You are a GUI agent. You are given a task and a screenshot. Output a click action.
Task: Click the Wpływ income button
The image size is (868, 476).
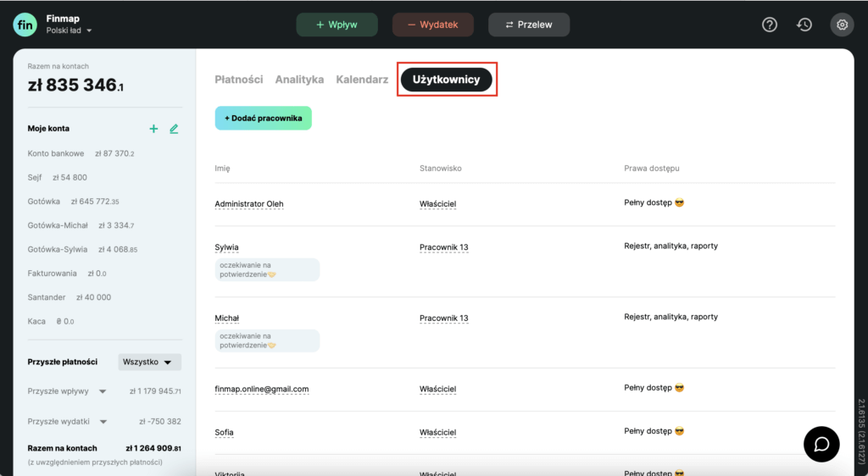click(x=337, y=25)
